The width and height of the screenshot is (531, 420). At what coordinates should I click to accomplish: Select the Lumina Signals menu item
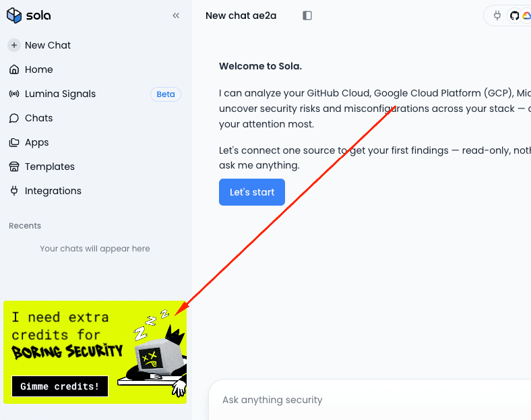(x=60, y=94)
